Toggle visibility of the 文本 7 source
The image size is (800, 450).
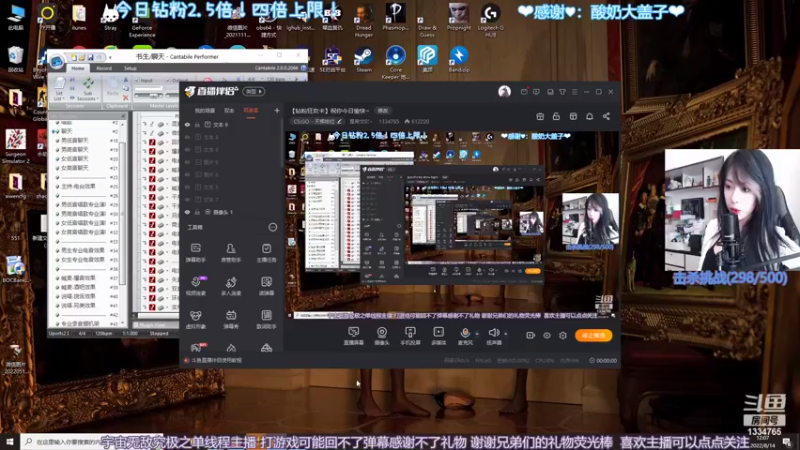point(187,199)
